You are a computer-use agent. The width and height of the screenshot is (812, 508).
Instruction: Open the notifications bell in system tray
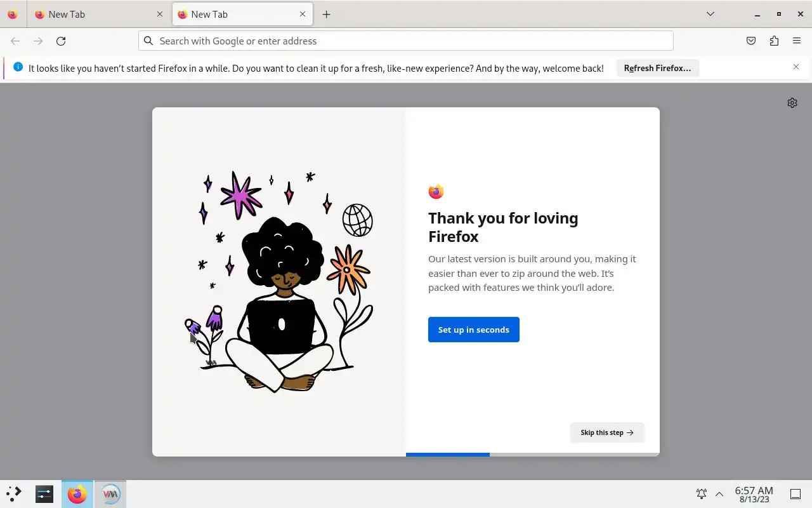[x=702, y=493]
